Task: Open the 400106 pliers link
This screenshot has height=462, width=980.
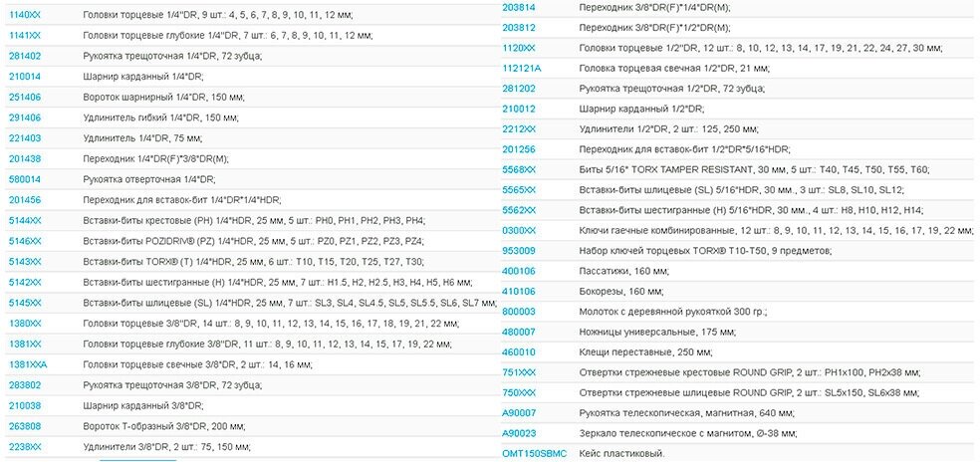Action: pos(519,271)
